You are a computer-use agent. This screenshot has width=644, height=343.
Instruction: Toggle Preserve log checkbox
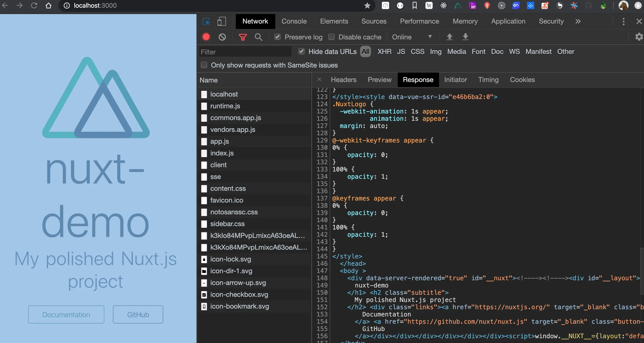pyautogui.click(x=277, y=37)
